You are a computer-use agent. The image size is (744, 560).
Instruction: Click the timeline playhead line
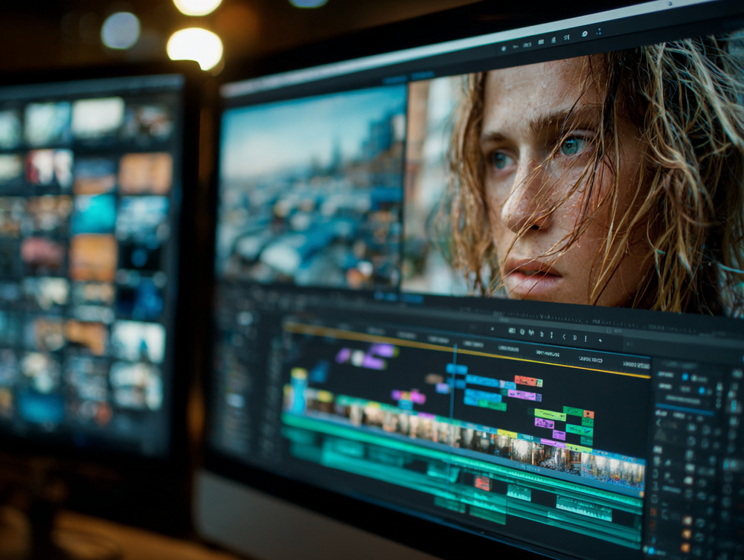452,387
